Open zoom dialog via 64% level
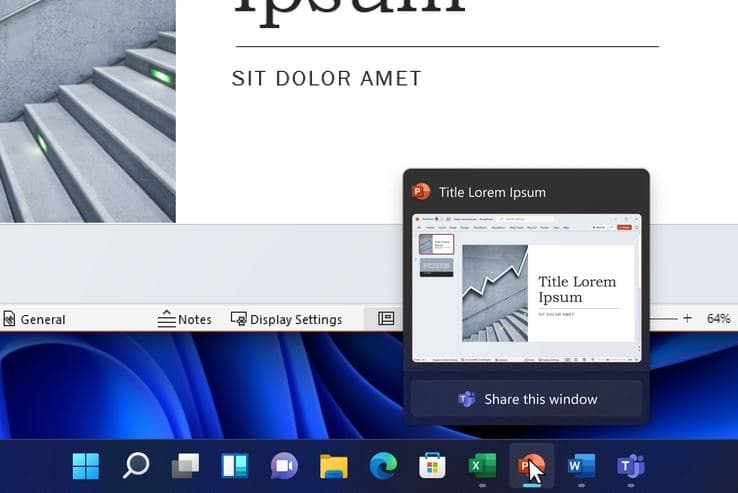This screenshot has width=738, height=493. [x=718, y=318]
